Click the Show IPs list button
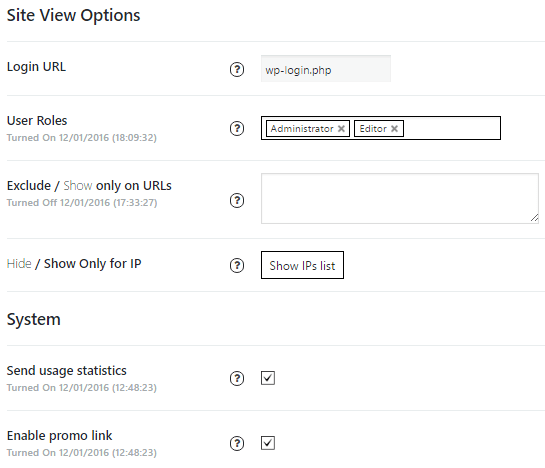The image size is (545, 468). coord(302,265)
